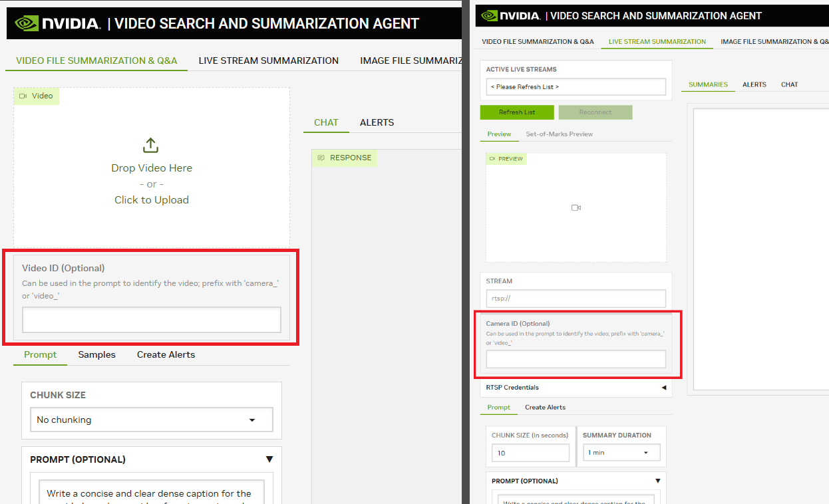This screenshot has width=829, height=504.
Task: Collapse the right PROMPT (OPTIONAL) section
Action: pyautogui.click(x=657, y=480)
